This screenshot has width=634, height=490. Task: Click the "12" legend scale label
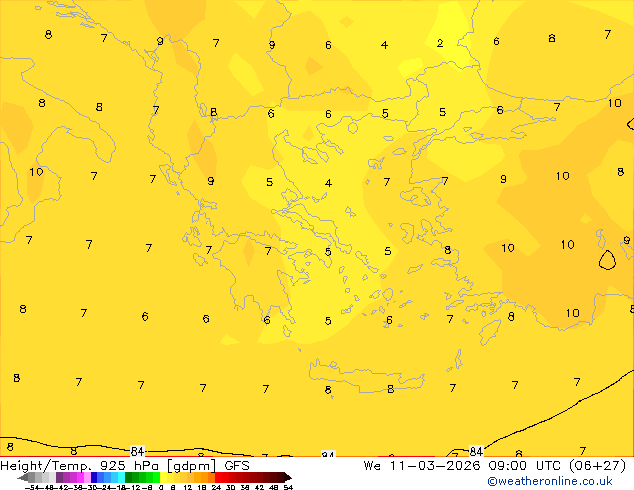tap(188, 487)
